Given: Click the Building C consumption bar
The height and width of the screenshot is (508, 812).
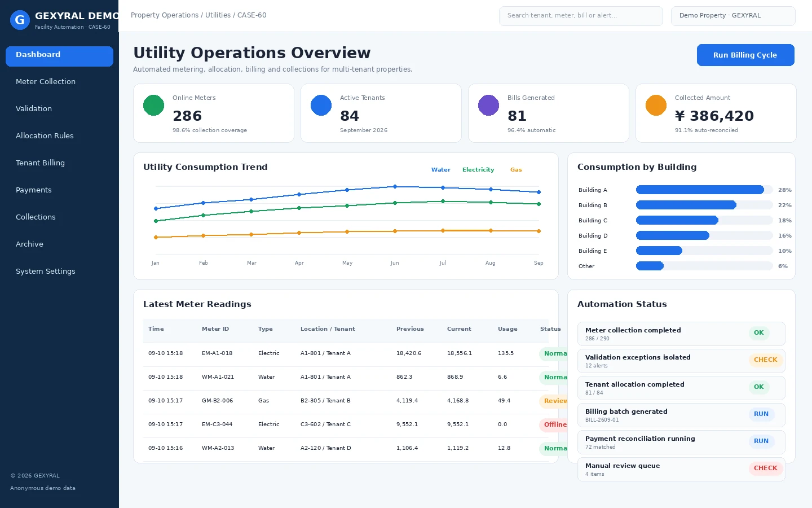Looking at the screenshot, I should pyautogui.click(x=677, y=221).
